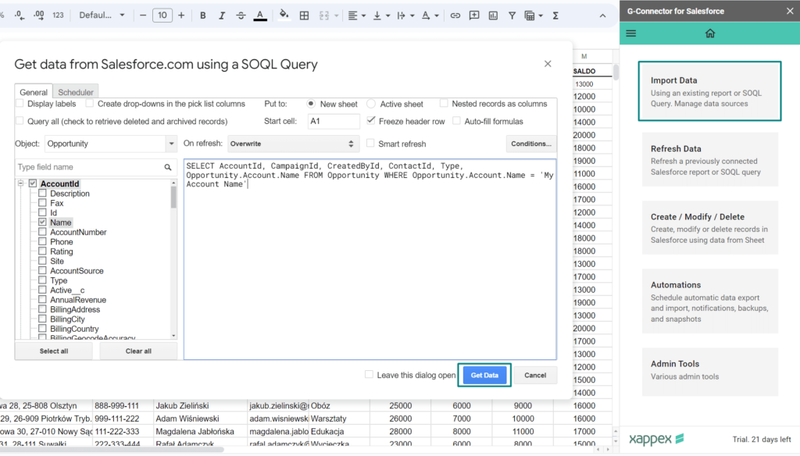
Task: Enable the Display labels checkbox
Action: (20, 104)
